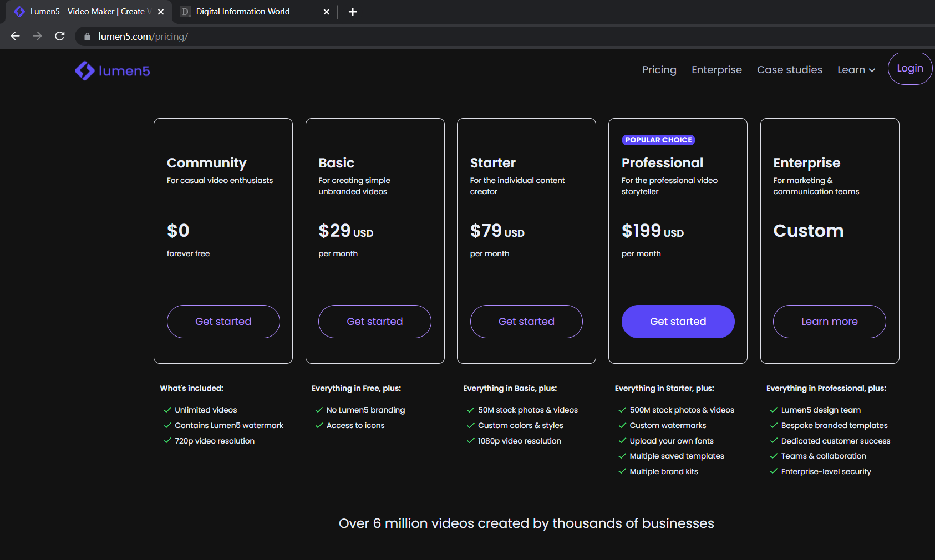This screenshot has height=560, width=935.
Task: Click 'Over 6 million videos created' headline
Action: (526, 523)
